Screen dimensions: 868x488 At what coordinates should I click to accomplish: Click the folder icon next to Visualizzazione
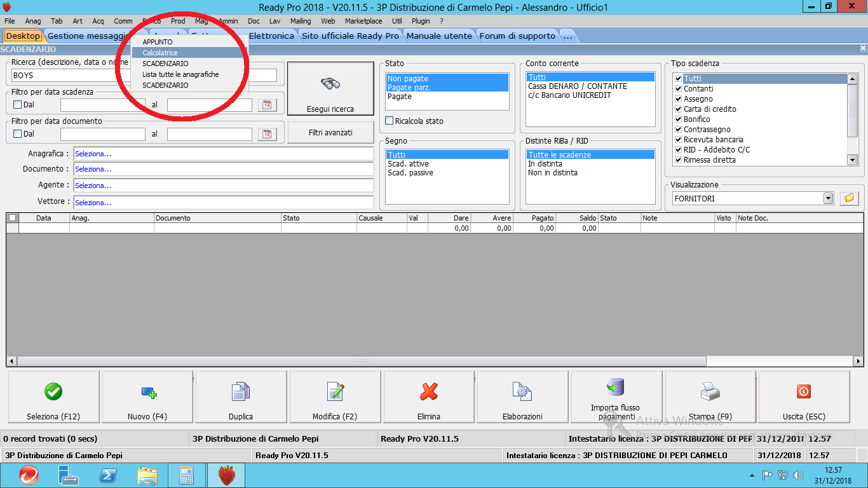pyautogui.click(x=848, y=198)
